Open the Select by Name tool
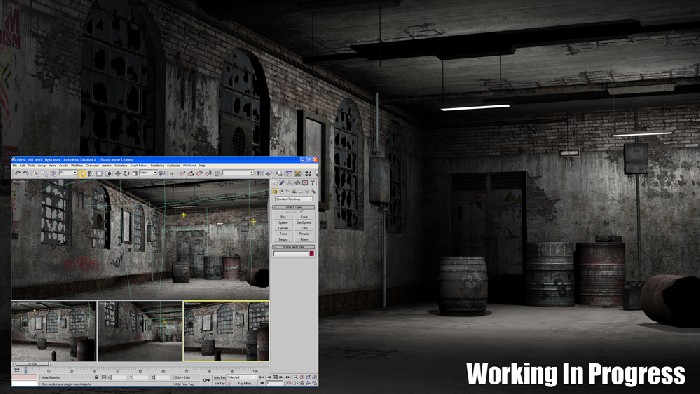 pos(90,173)
